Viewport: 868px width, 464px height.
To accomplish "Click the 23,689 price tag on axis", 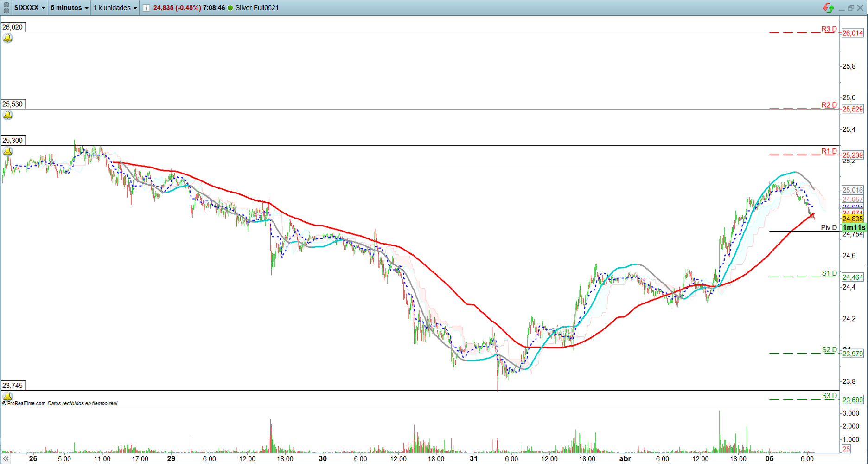I will [x=853, y=400].
